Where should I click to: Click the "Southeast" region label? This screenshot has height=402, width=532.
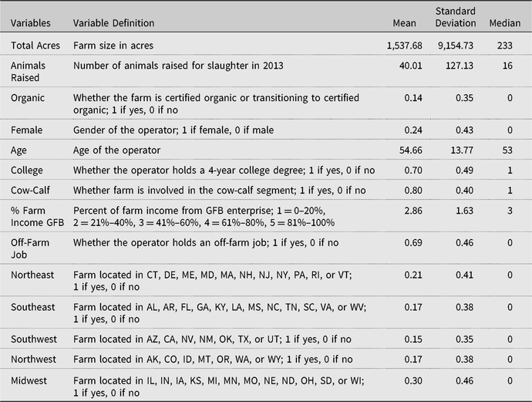(x=33, y=307)
